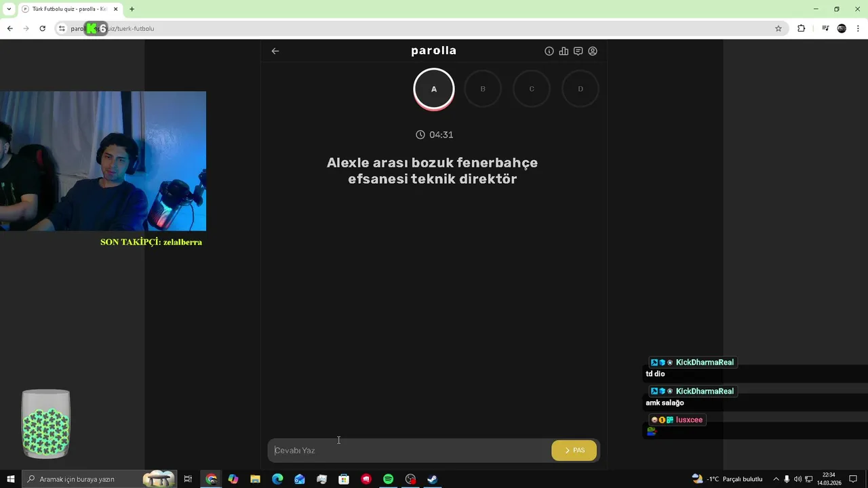
Task: Select letter A circle
Action: pyautogui.click(x=434, y=89)
